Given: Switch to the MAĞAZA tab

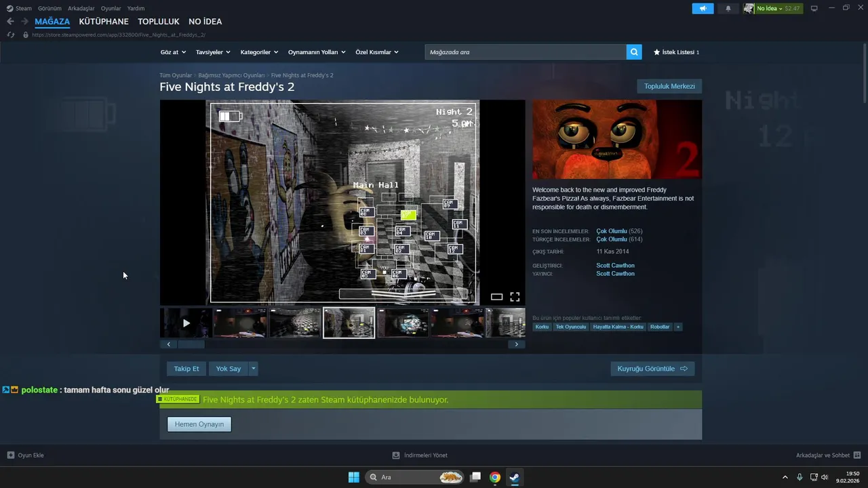Looking at the screenshot, I should click(x=52, y=22).
